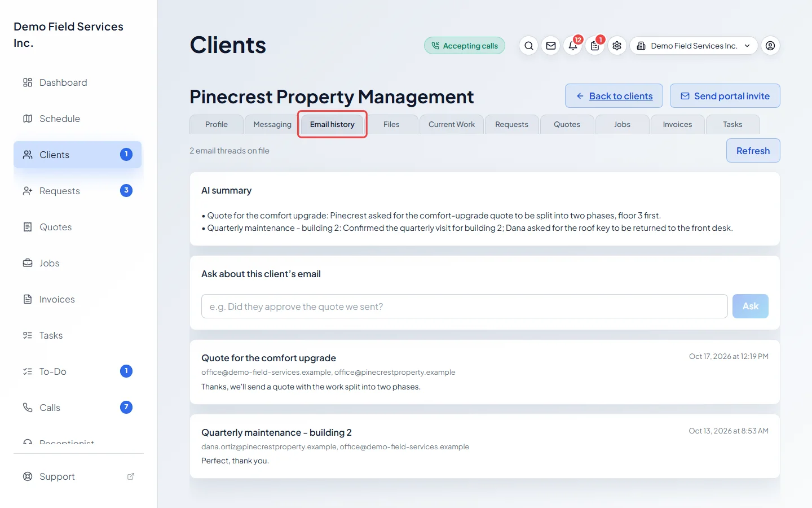Viewport: 812px width, 508px height.
Task: Open the user profile avatar icon
Action: coord(770,46)
